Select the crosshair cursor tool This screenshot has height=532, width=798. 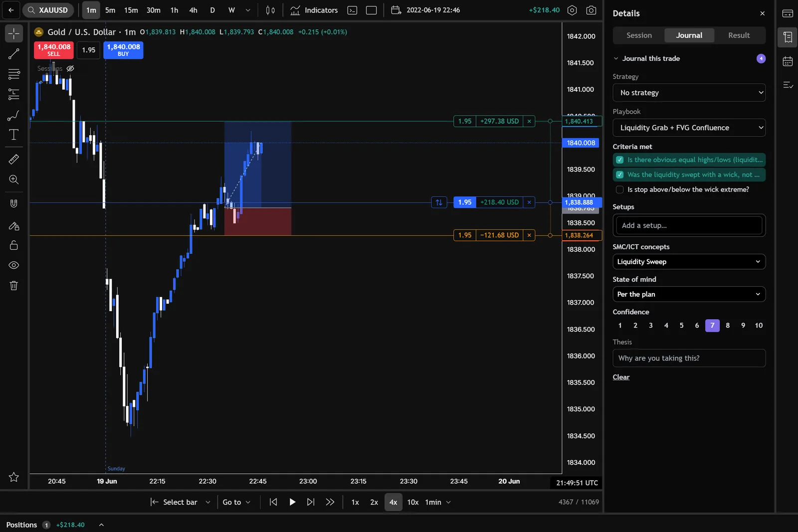tap(14, 33)
